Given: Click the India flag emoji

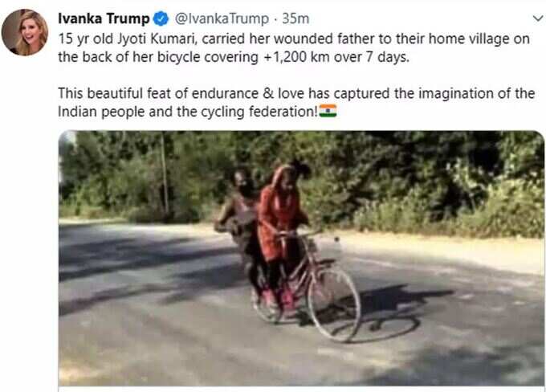Looking at the screenshot, I should coord(328,111).
